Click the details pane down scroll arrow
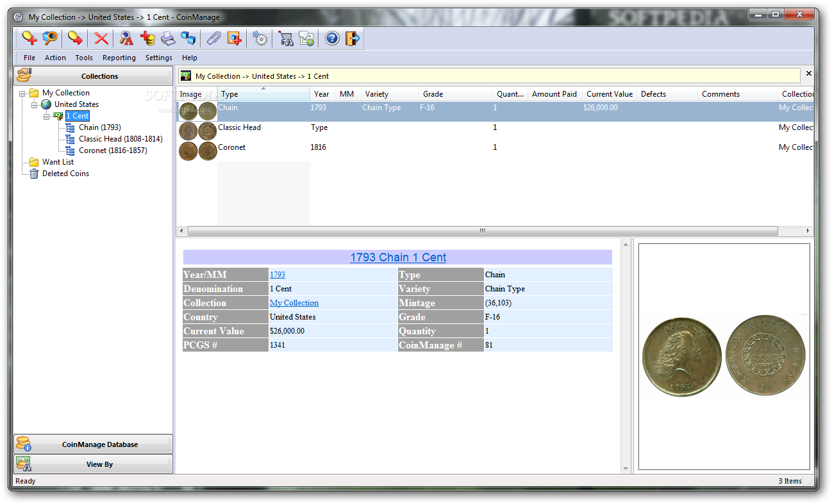Screen dimensions: 832x504 626,469
